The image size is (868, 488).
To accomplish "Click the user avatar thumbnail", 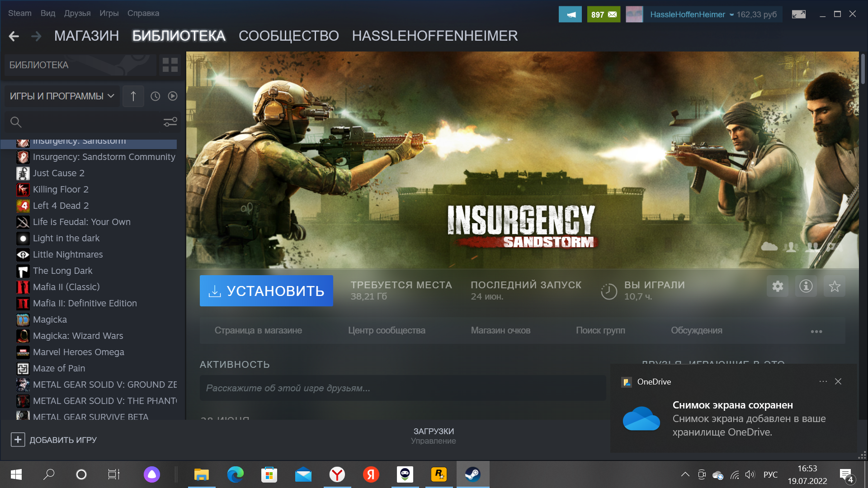I will point(634,14).
